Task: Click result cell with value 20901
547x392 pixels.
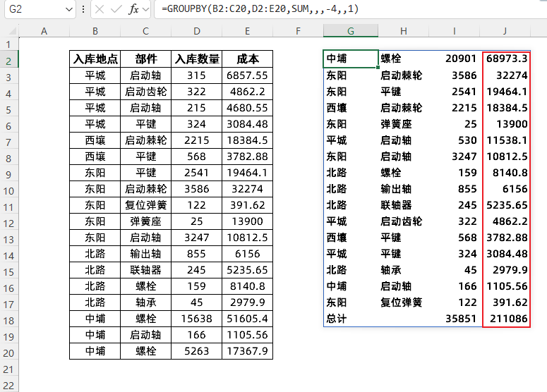Action: point(455,59)
